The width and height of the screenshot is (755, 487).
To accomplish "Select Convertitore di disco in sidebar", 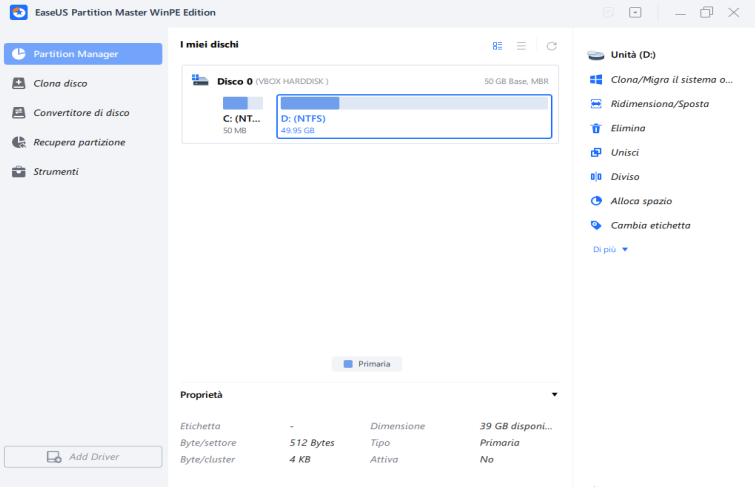I will click(83, 113).
